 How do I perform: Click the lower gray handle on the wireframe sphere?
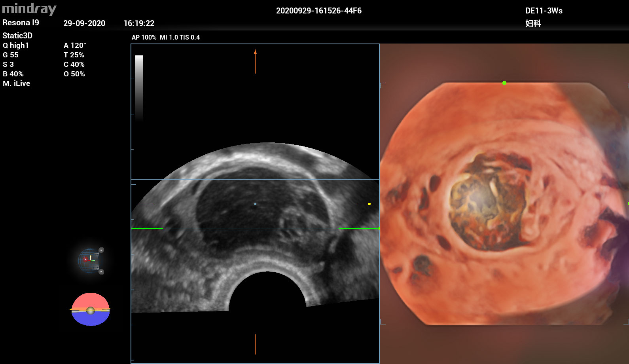[101, 272]
